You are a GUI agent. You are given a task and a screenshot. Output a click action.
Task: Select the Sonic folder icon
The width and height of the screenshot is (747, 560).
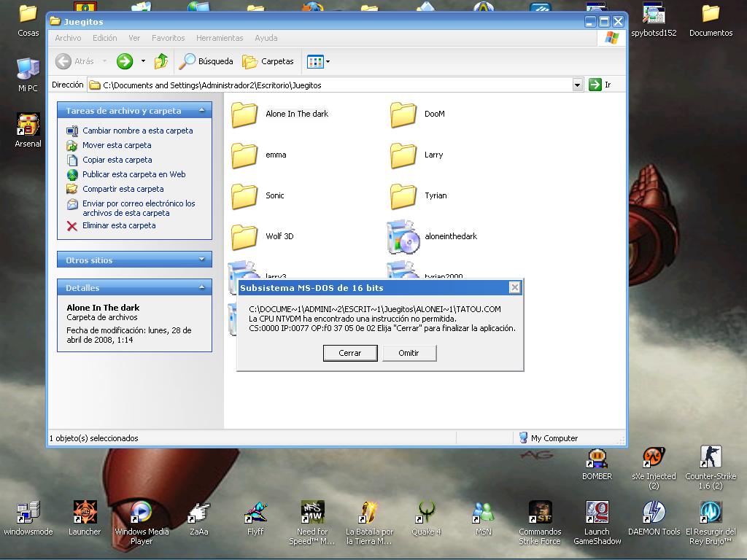[x=244, y=196]
